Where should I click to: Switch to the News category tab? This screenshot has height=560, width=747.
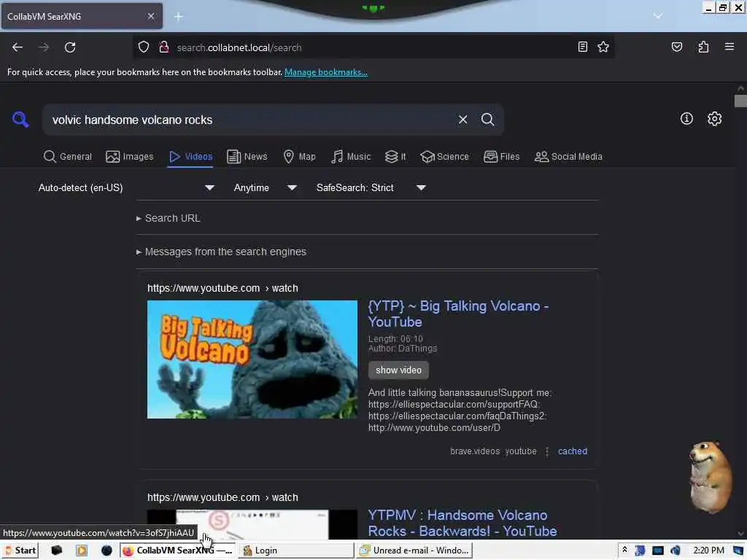(x=247, y=157)
